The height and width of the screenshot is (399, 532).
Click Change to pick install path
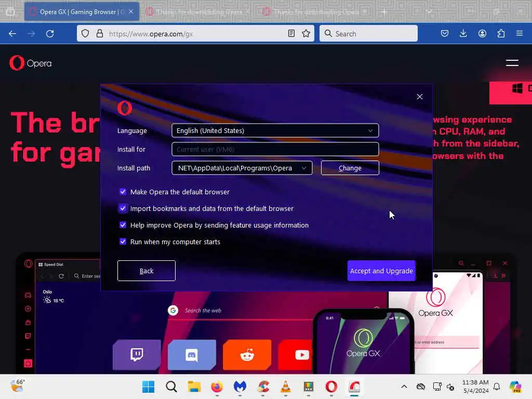tap(350, 168)
